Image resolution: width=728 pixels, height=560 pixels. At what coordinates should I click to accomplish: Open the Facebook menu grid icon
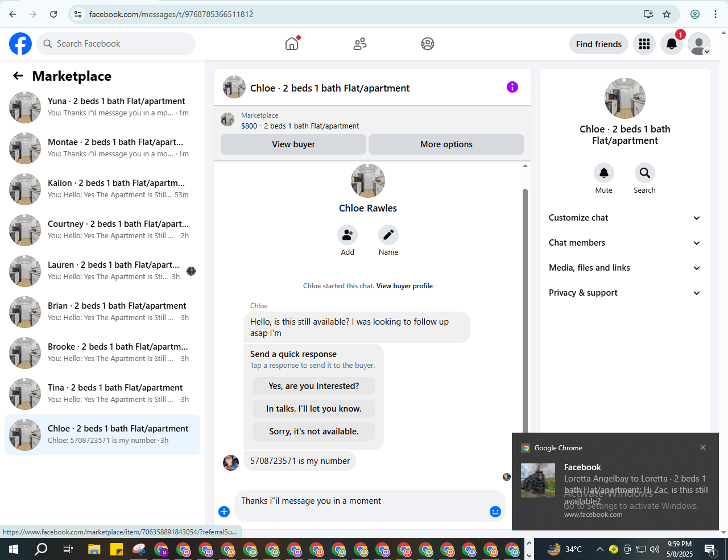644,44
